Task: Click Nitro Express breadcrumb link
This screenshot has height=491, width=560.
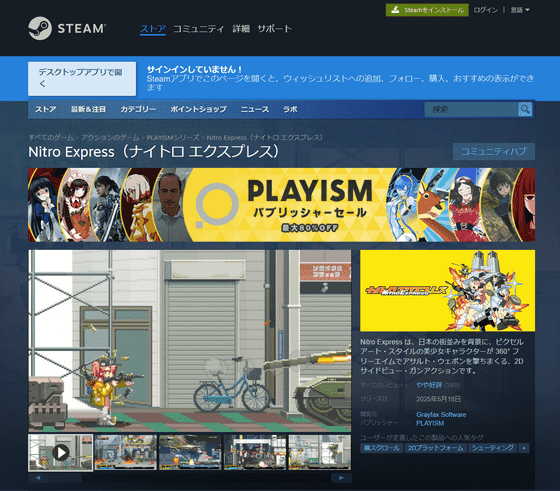Action: [264, 137]
